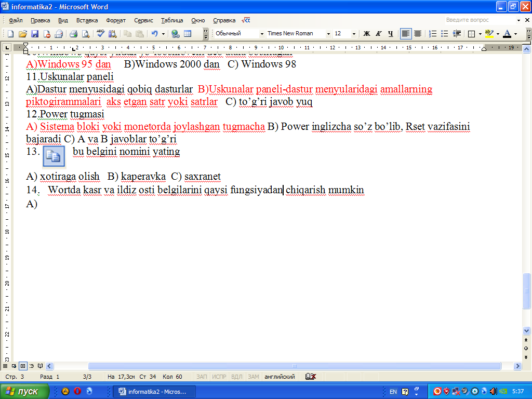The height and width of the screenshot is (399, 532).
Task: Apply the yellow highlight color
Action: [x=489, y=34]
